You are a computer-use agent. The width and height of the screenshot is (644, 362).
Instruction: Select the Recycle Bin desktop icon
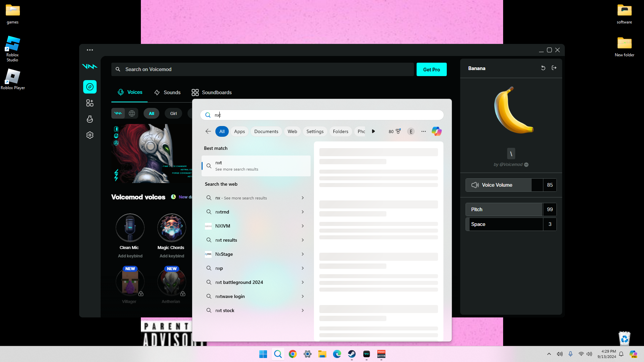pyautogui.click(x=625, y=338)
